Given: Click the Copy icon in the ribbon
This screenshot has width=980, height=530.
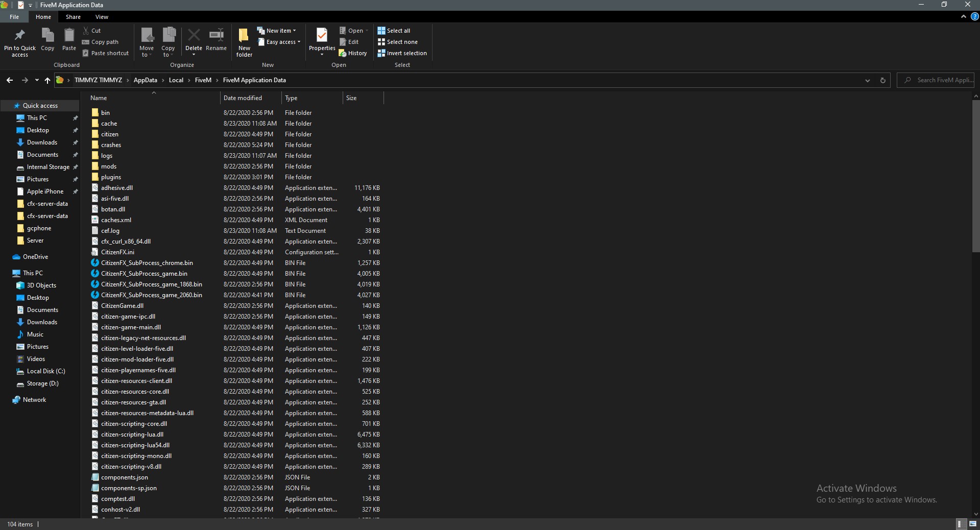Looking at the screenshot, I should [47, 41].
